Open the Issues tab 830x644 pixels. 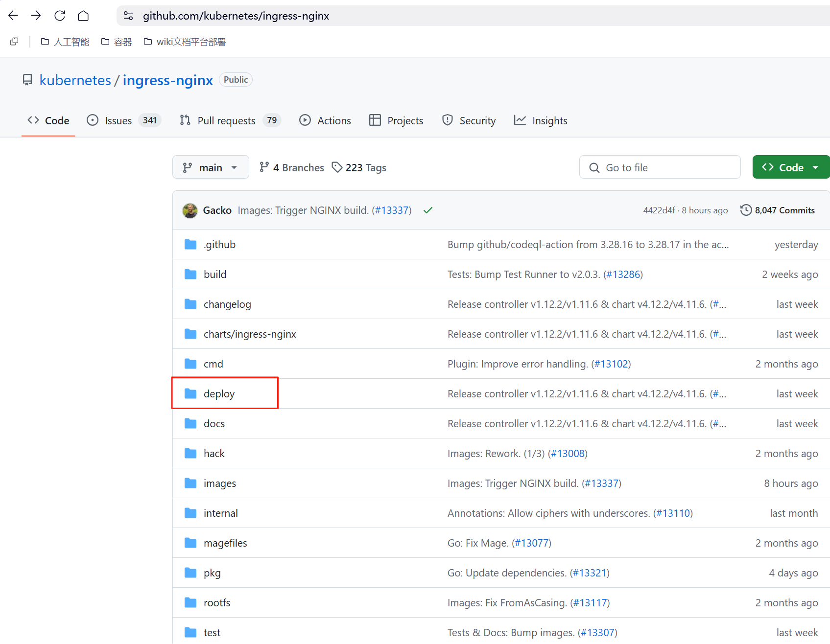pyautogui.click(x=124, y=120)
